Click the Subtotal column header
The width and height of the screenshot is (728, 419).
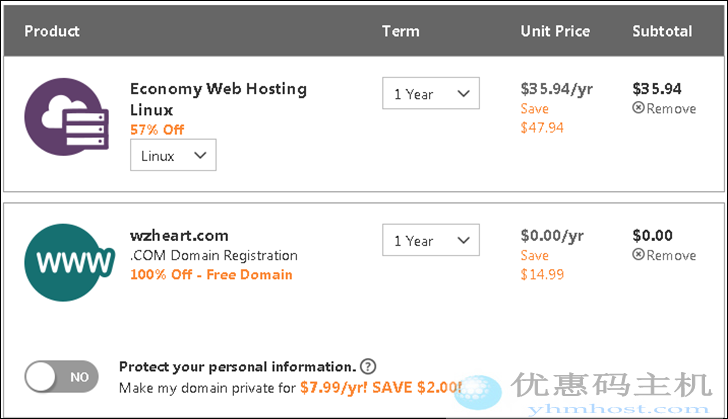(662, 31)
